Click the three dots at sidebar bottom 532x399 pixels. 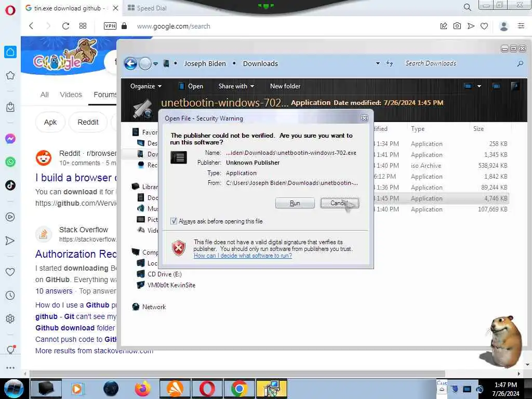pos(10,368)
